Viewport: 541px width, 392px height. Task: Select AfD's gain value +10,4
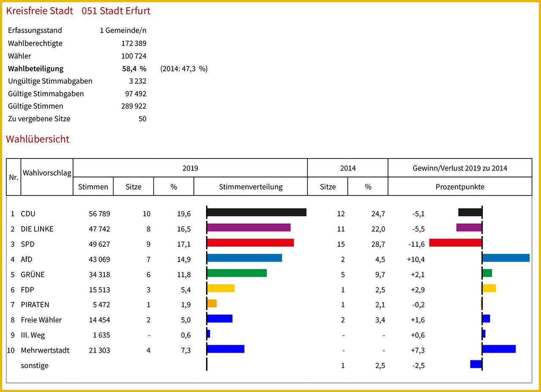point(416,259)
